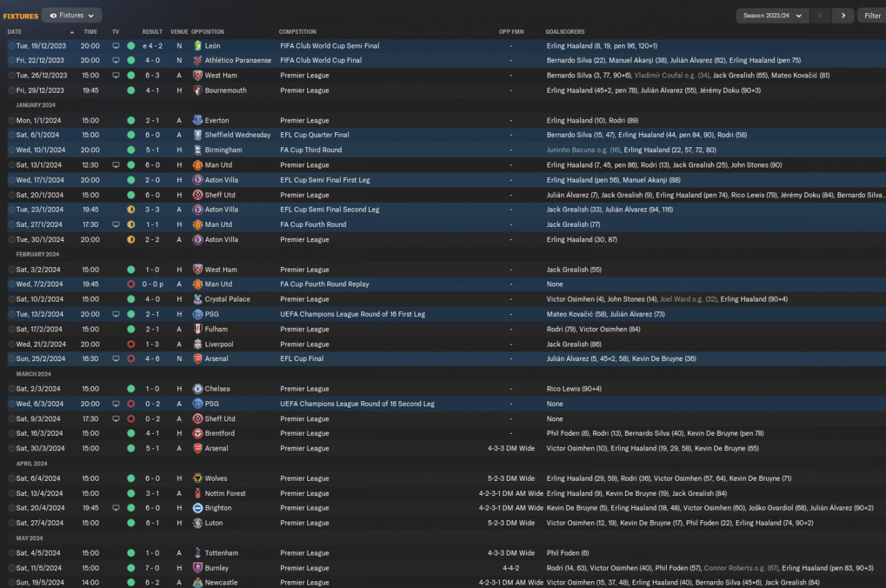This screenshot has width=886, height=588.
Task: Toggle the row marker beside Sat, 3/2/2024
Action: pyautogui.click(x=11, y=270)
